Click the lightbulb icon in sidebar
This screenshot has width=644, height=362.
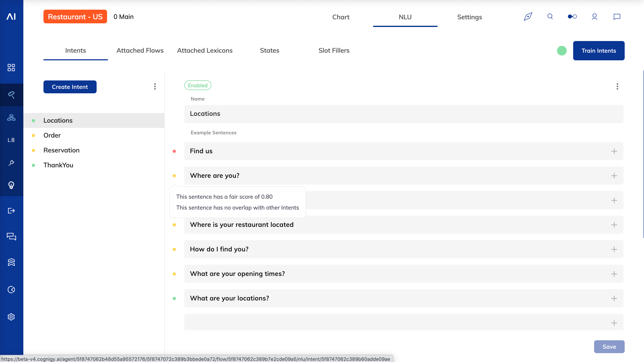click(x=11, y=185)
